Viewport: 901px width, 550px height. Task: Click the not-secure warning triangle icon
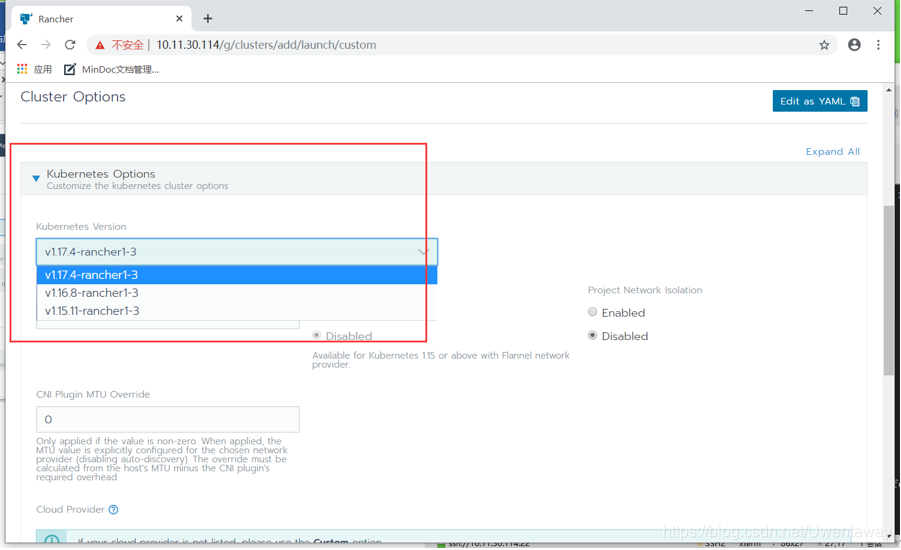coord(100,45)
